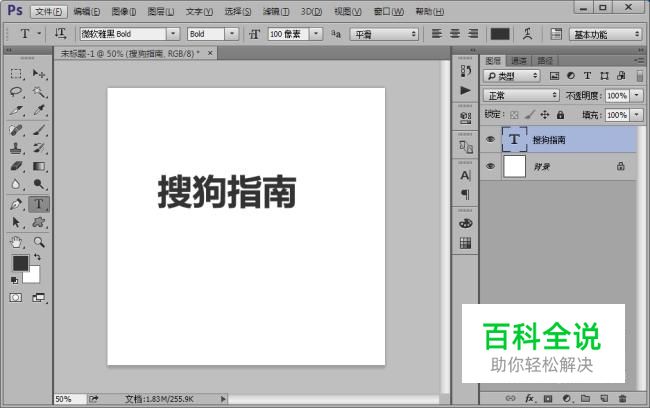Align text left

tap(437, 34)
